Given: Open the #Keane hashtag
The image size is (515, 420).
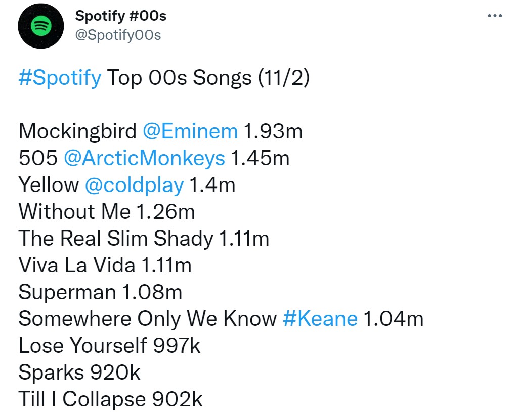Looking at the screenshot, I should tap(320, 319).
